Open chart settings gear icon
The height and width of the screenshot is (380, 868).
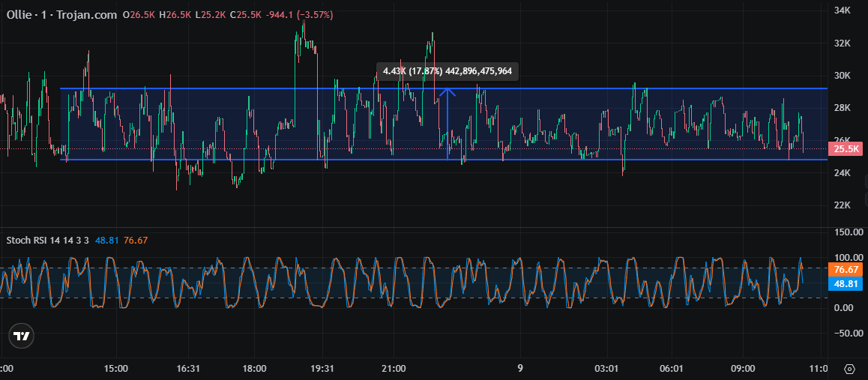click(x=850, y=369)
